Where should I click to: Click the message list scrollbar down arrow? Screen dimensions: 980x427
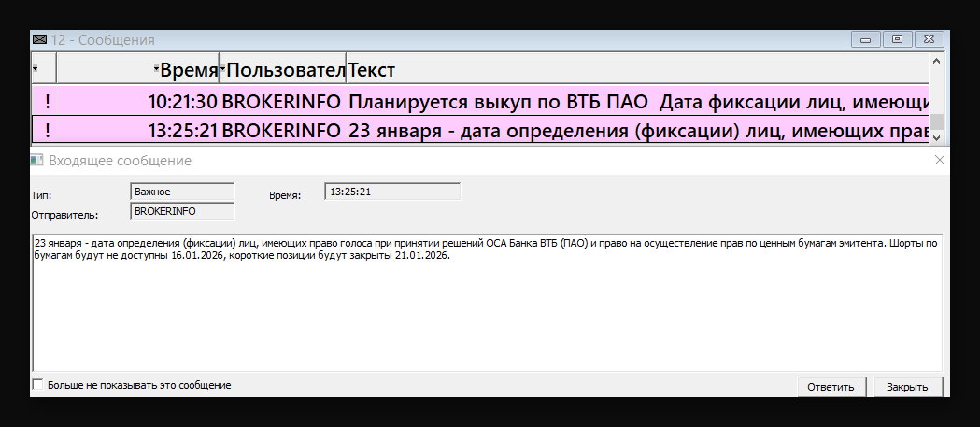click(936, 137)
